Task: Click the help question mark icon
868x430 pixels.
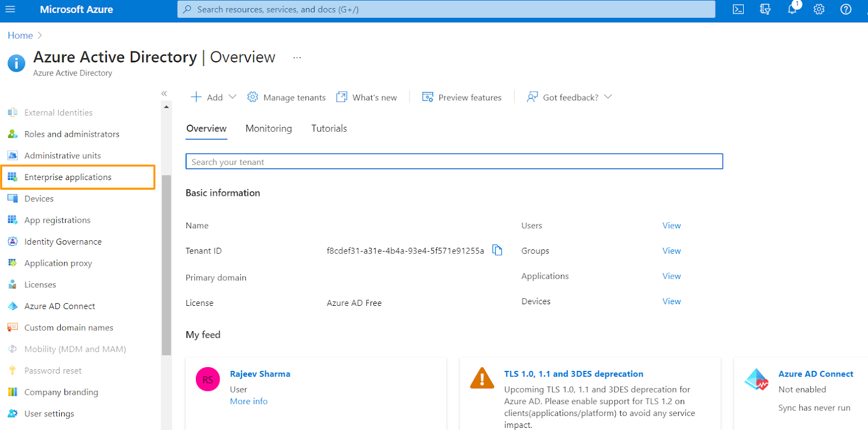Action: (846, 9)
